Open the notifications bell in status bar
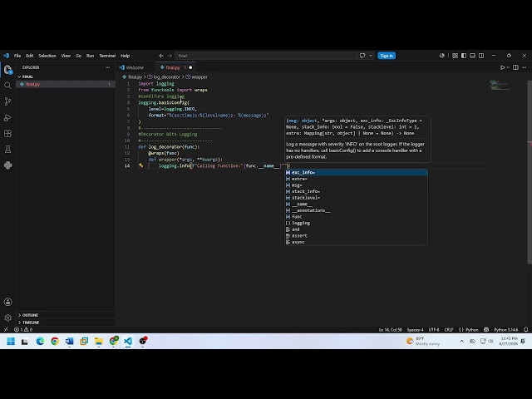This screenshot has width=532, height=399. pyautogui.click(x=526, y=329)
